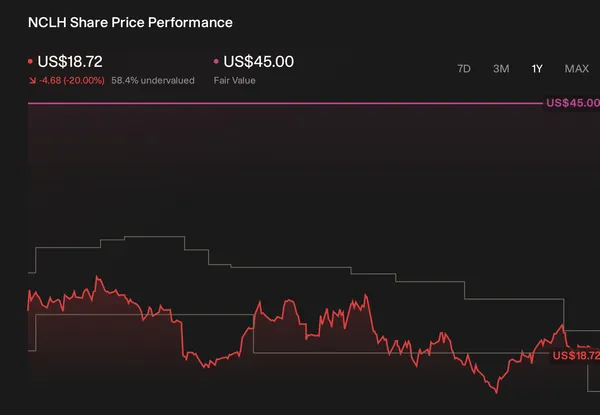Click the Fair Value label

click(x=235, y=81)
